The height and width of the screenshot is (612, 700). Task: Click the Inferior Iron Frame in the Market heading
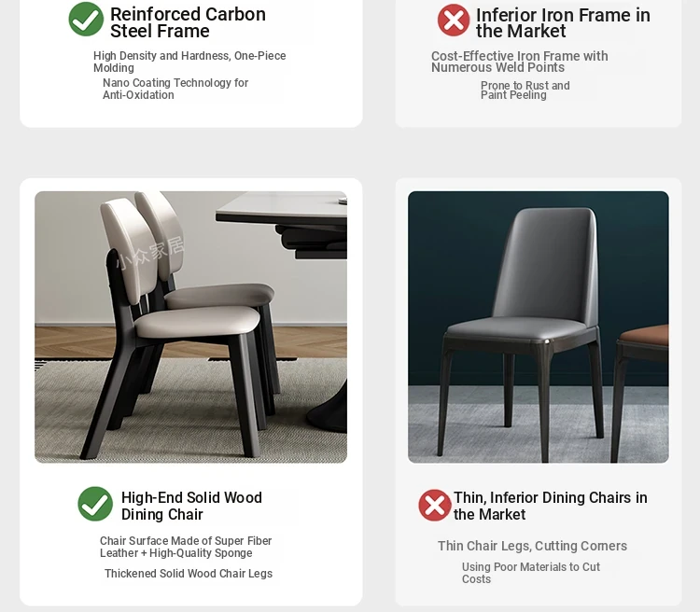coord(563,23)
